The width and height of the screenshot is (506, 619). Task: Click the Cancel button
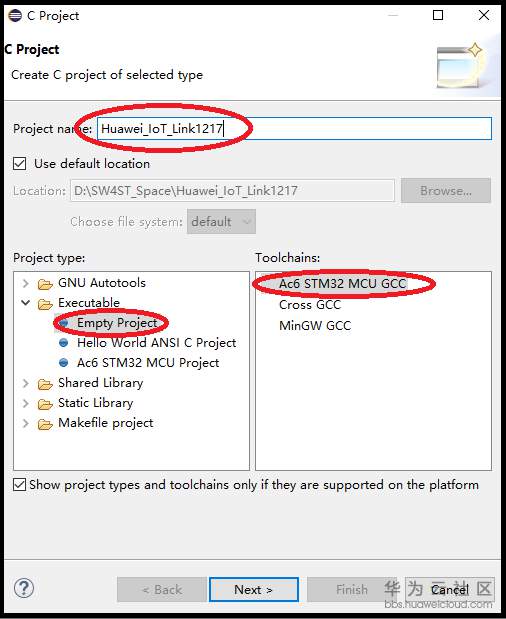click(x=450, y=589)
